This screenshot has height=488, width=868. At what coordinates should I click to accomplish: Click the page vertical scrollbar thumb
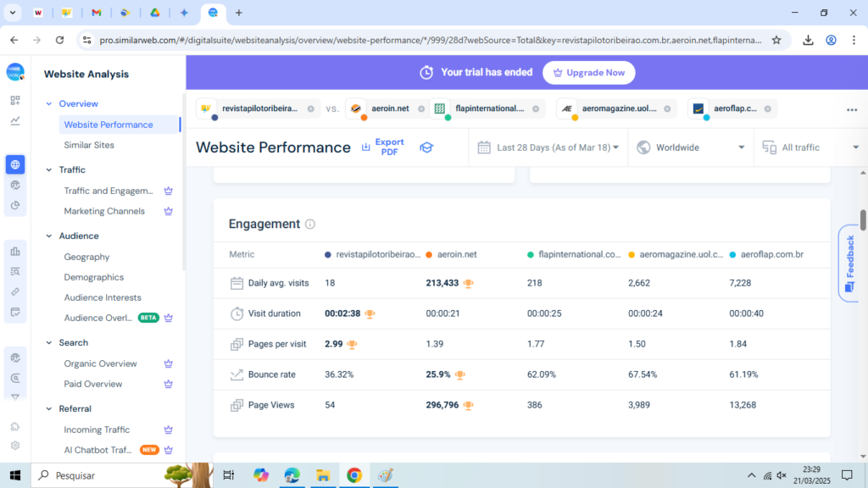point(863,219)
